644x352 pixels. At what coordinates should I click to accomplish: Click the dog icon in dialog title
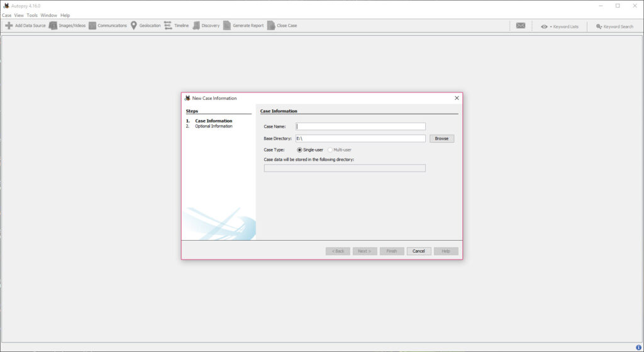pyautogui.click(x=187, y=98)
